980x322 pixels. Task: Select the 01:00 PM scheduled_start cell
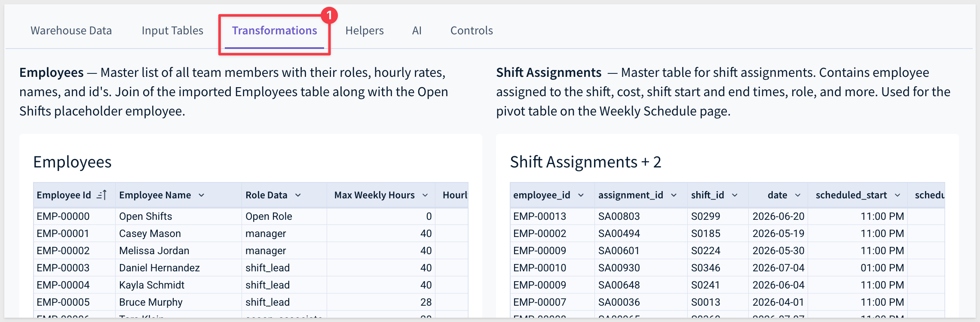click(x=857, y=268)
